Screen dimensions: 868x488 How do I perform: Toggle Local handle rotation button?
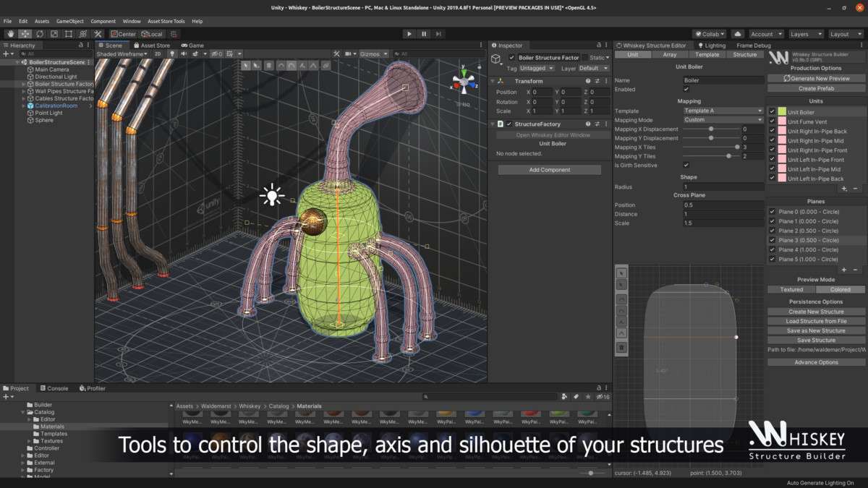152,34
